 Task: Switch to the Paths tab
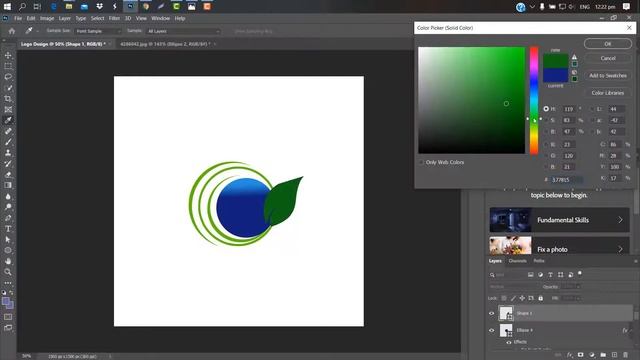coord(539,261)
